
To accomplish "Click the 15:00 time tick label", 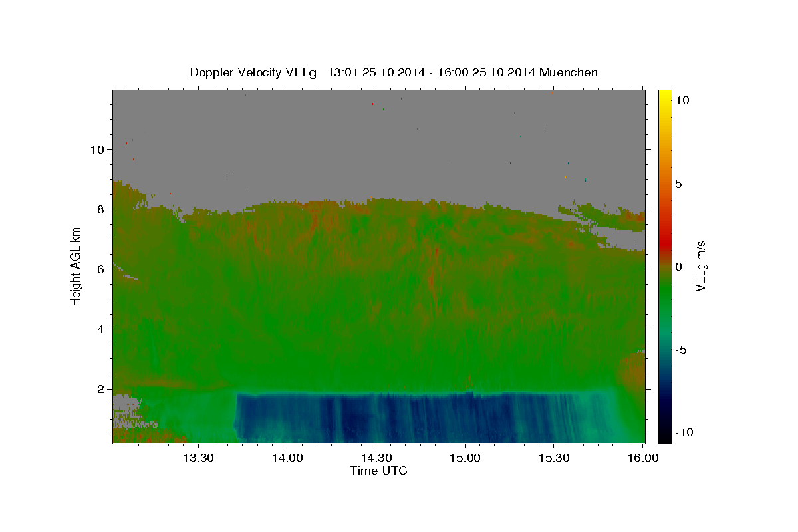I will click(464, 458).
